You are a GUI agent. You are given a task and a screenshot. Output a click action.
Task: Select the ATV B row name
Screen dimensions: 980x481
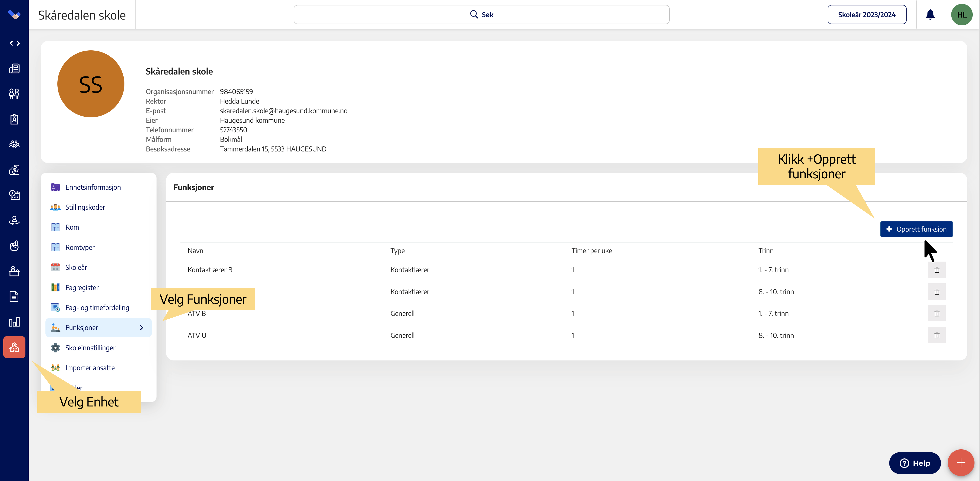pos(196,314)
